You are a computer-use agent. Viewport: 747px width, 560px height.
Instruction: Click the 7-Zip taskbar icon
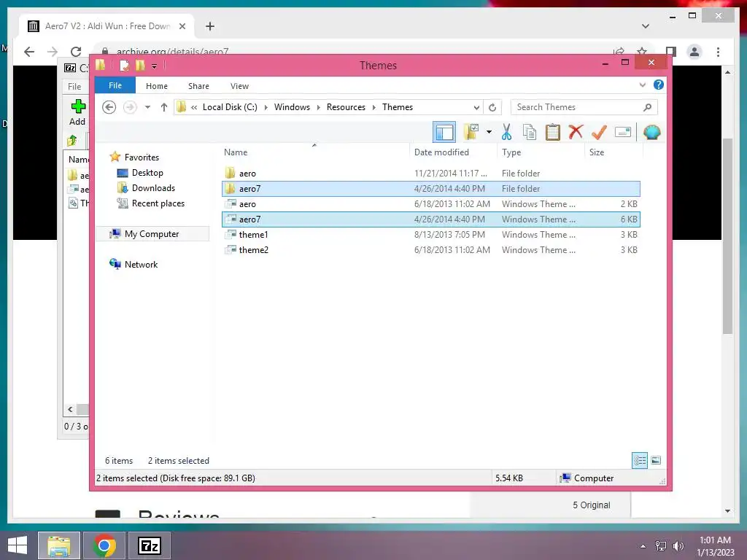(x=149, y=545)
